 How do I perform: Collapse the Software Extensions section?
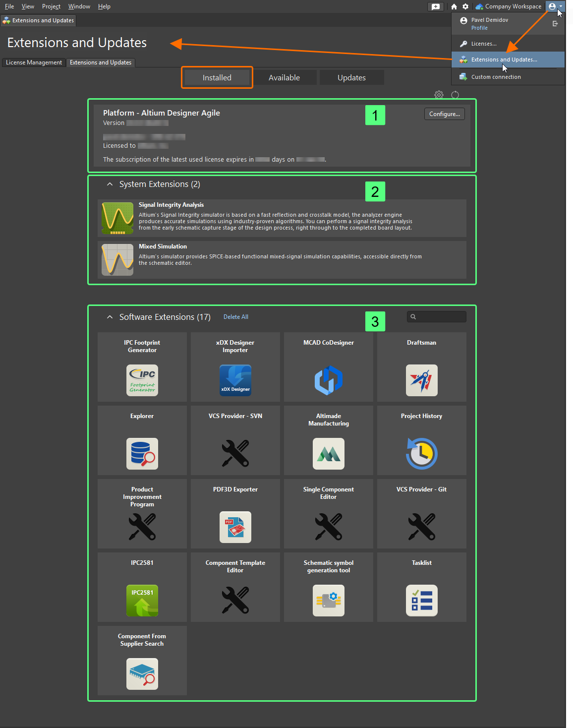[110, 317]
